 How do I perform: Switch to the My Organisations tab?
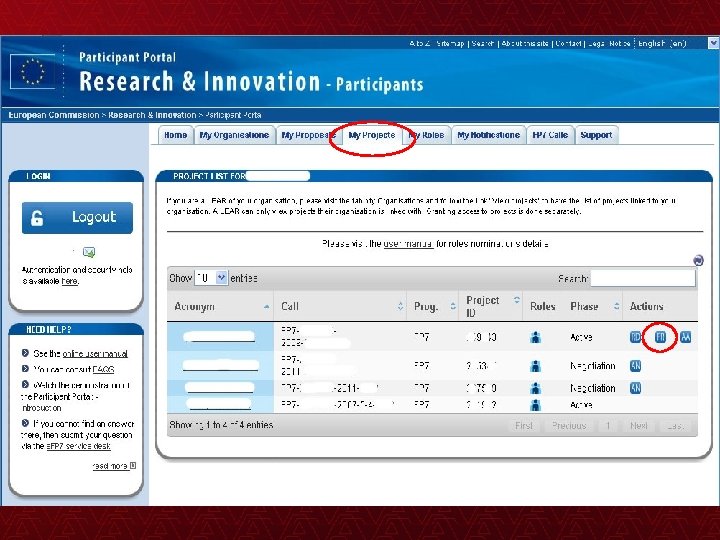(x=234, y=135)
